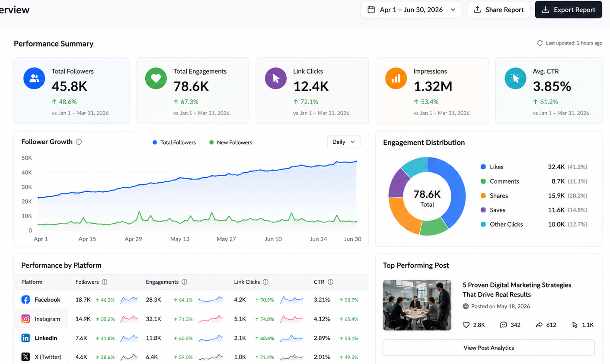Viewport: 610px width, 364px height.
Task: Click the Shares count 15.9K
Action: pos(556,196)
